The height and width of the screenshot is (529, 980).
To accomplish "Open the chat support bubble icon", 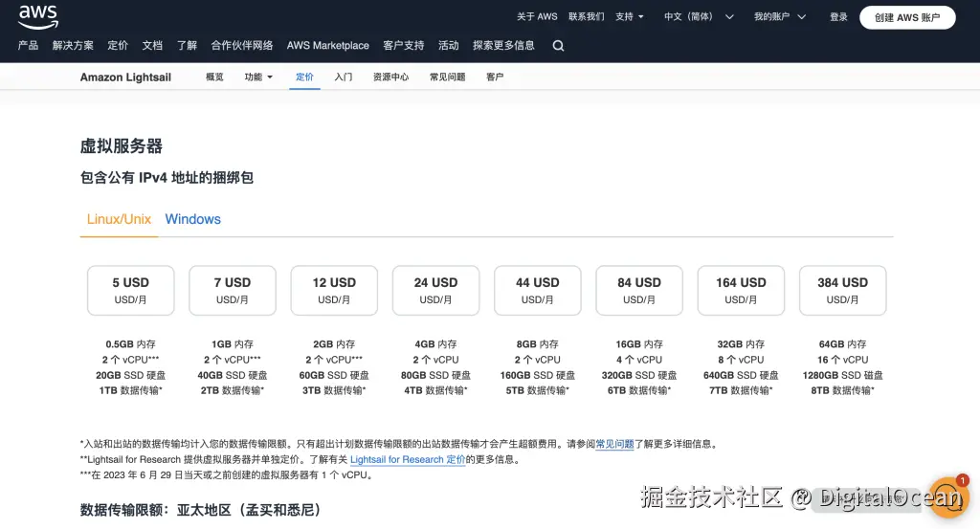I will click(x=948, y=497).
